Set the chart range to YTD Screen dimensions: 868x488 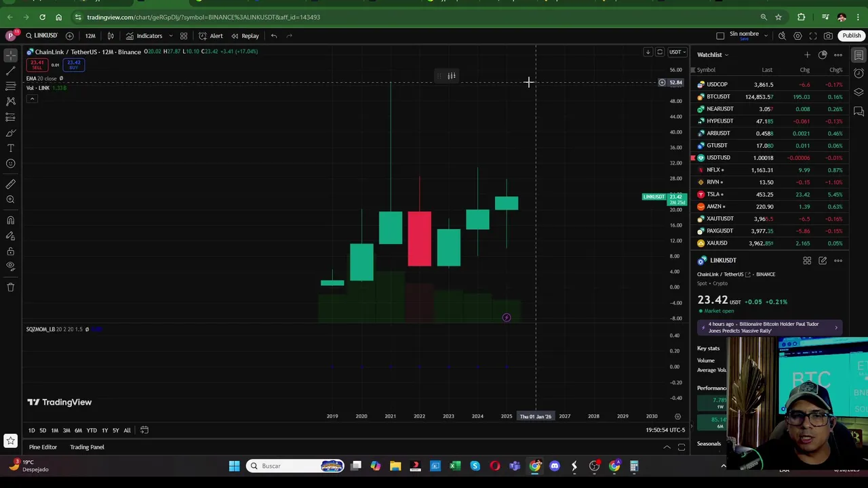92,430
